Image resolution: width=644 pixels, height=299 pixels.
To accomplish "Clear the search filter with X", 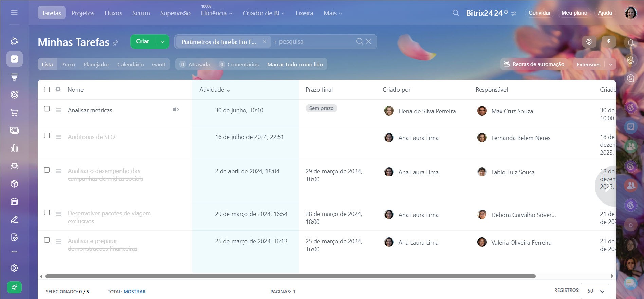I will click(368, 41).
